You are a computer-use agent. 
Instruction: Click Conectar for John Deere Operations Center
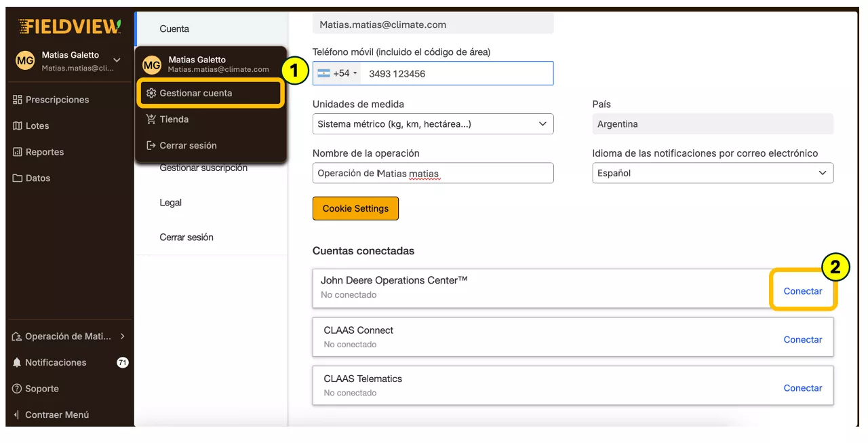click(x=803, y=291)
